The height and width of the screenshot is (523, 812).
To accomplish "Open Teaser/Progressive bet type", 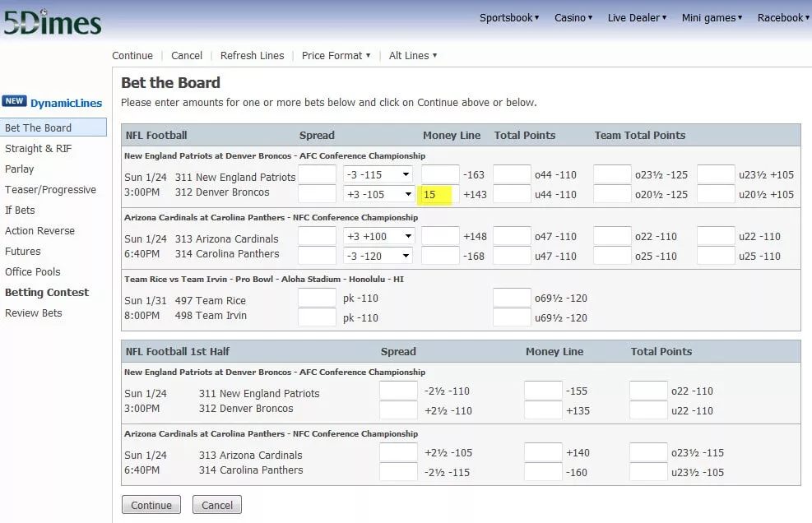I will tap(50, 189).
